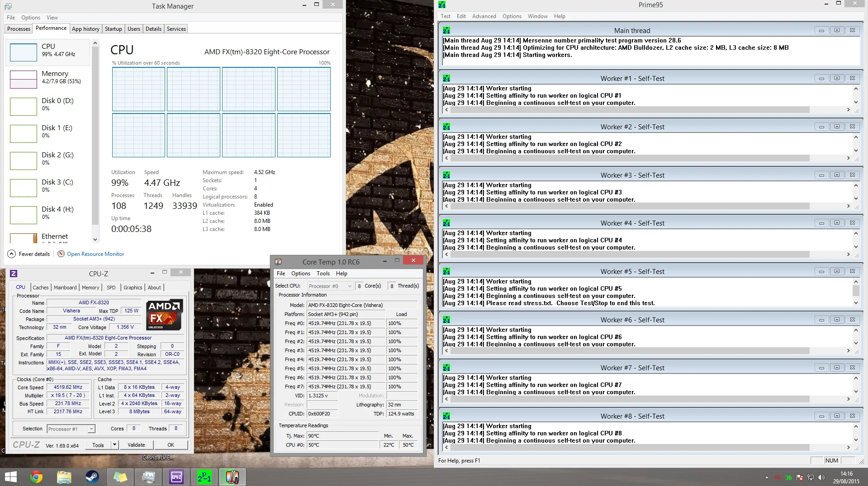Click Worker #1 window icon in Prime95
Viewport: 868px width, 486px height.
(446, 78)
